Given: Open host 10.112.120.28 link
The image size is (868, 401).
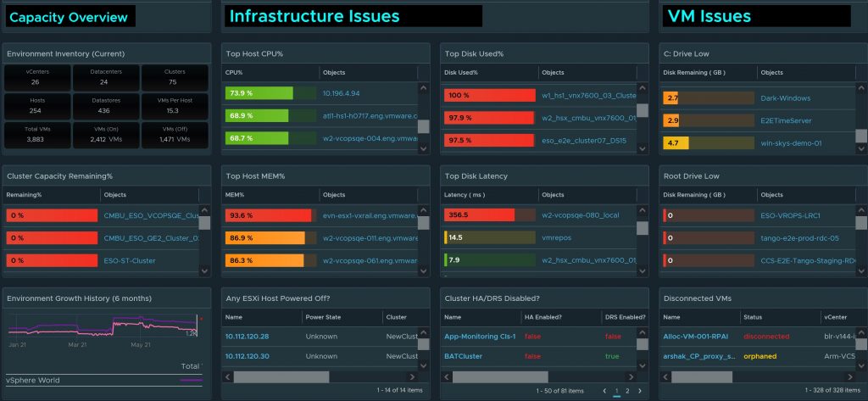Looking at the screenshot, I should [x=247, y=337].
